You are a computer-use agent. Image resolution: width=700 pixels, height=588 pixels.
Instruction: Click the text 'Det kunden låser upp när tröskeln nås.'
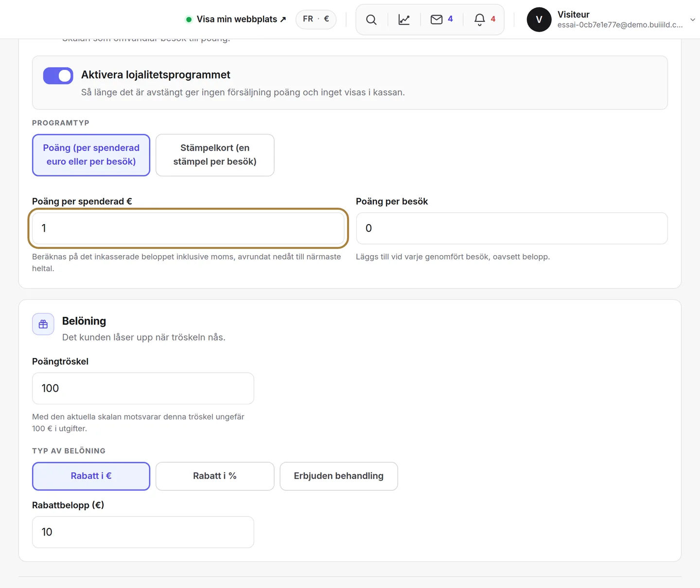(x=144, y=337)
